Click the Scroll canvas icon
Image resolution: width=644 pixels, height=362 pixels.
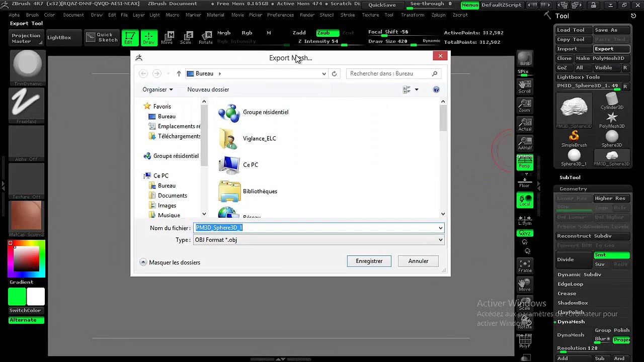click(525, 86)
